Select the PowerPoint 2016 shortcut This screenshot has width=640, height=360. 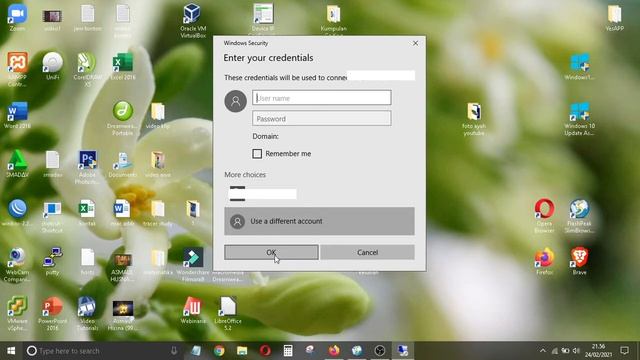coord(52,314)
